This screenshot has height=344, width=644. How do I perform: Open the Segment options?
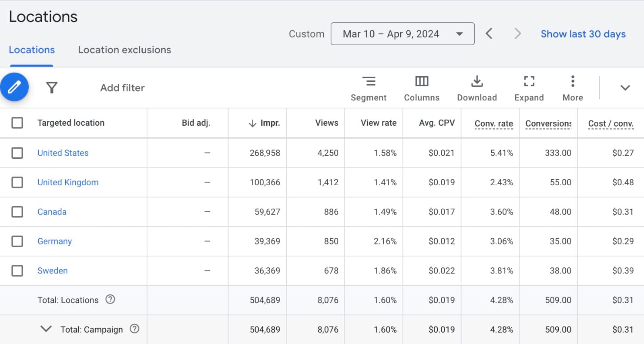[368, 87]
